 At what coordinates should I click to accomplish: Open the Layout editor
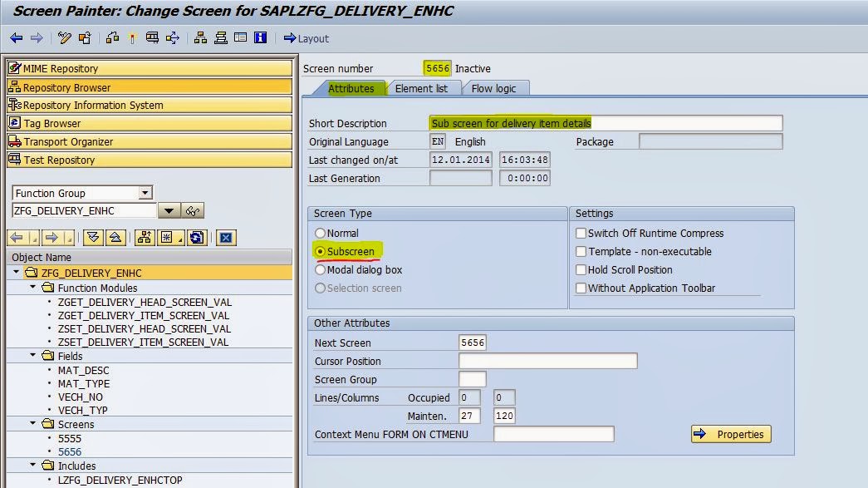click(x=307, y=38)
